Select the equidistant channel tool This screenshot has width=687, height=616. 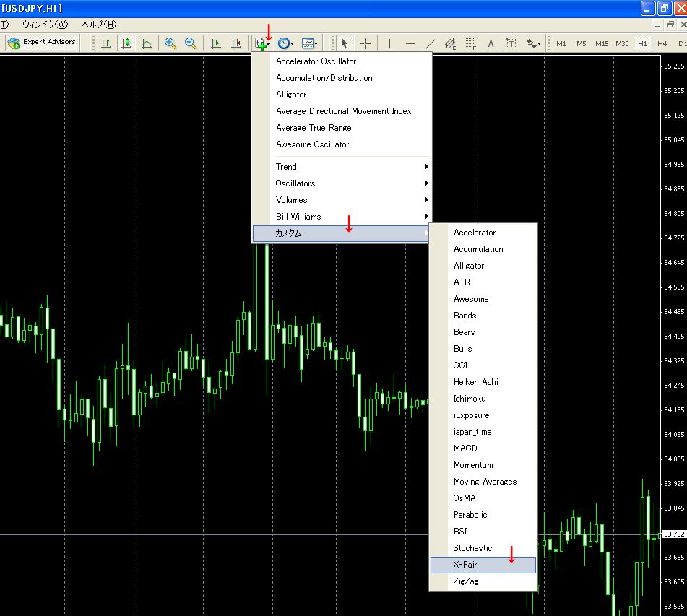click(450, 43)
